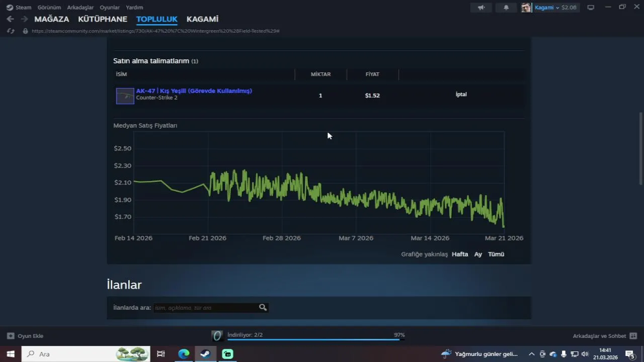
Task: Click the listings search input field
Action: coord(206,308)
